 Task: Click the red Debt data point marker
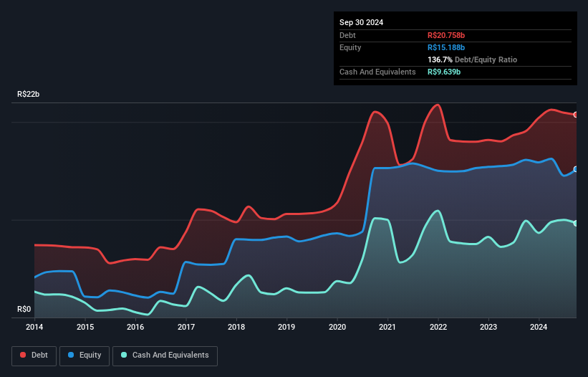[x=576, y=115]
